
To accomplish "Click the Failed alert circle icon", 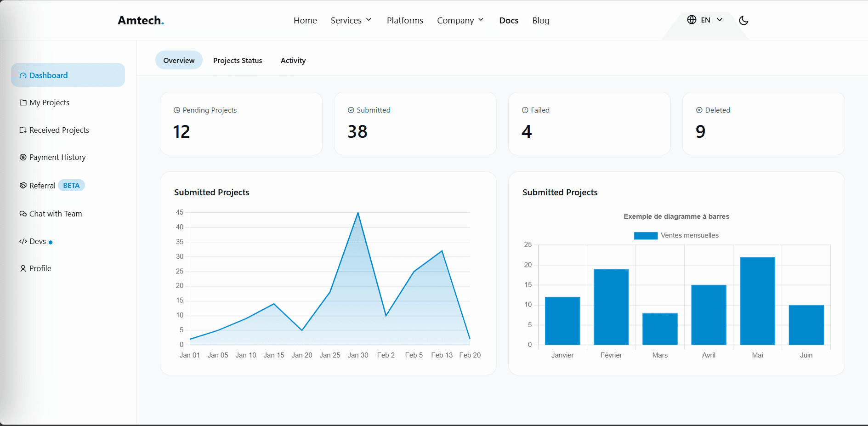I will coord(525,110).
